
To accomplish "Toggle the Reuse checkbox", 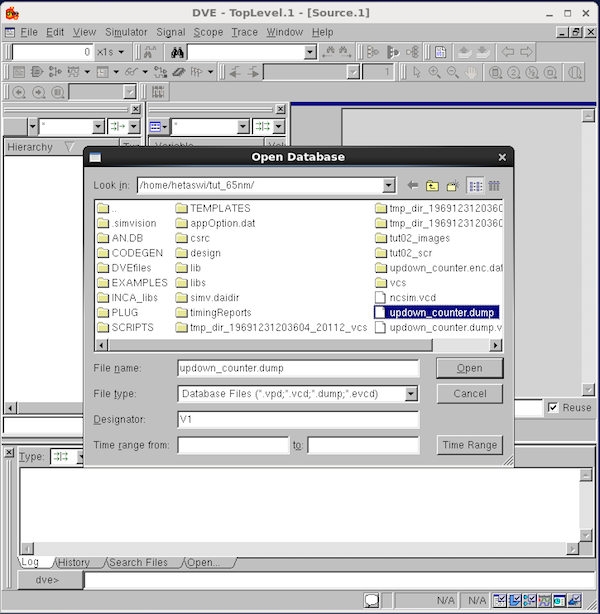I will [x=553, y=408].
